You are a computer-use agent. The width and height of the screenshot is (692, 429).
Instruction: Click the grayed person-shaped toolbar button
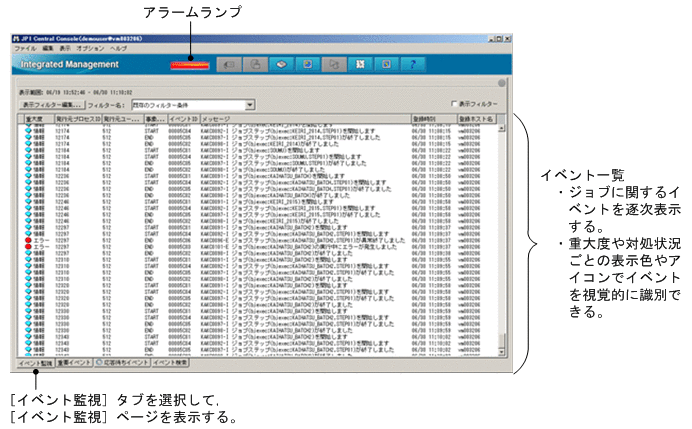(x=255, y=64)
